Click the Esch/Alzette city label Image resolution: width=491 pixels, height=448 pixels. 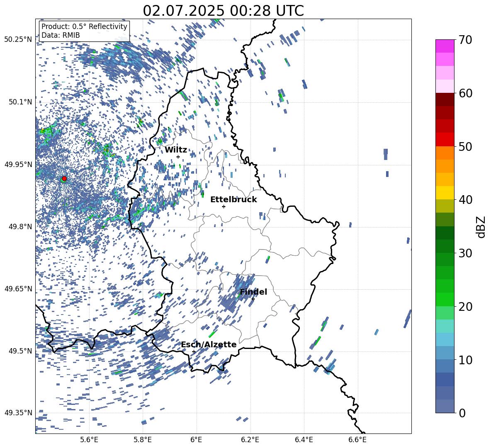click(x=209, y=345)
